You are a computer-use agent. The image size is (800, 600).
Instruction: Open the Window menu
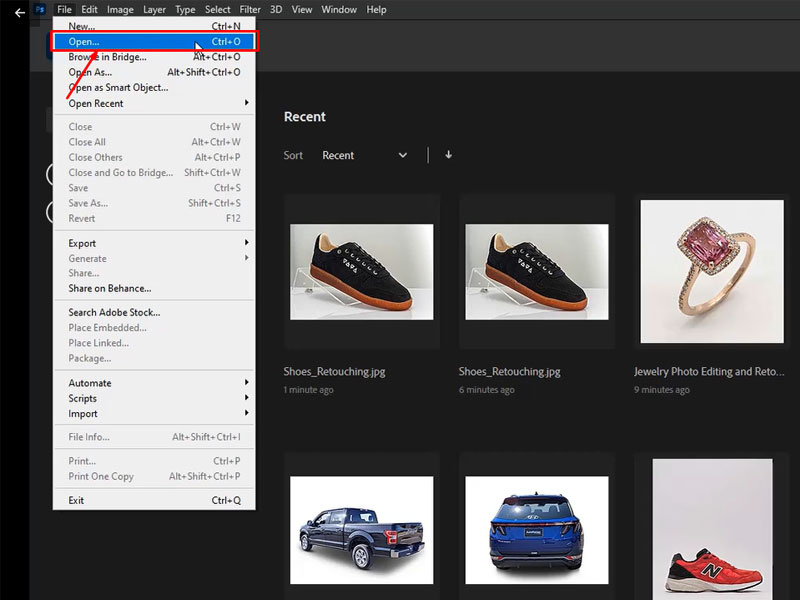[339, 10]
